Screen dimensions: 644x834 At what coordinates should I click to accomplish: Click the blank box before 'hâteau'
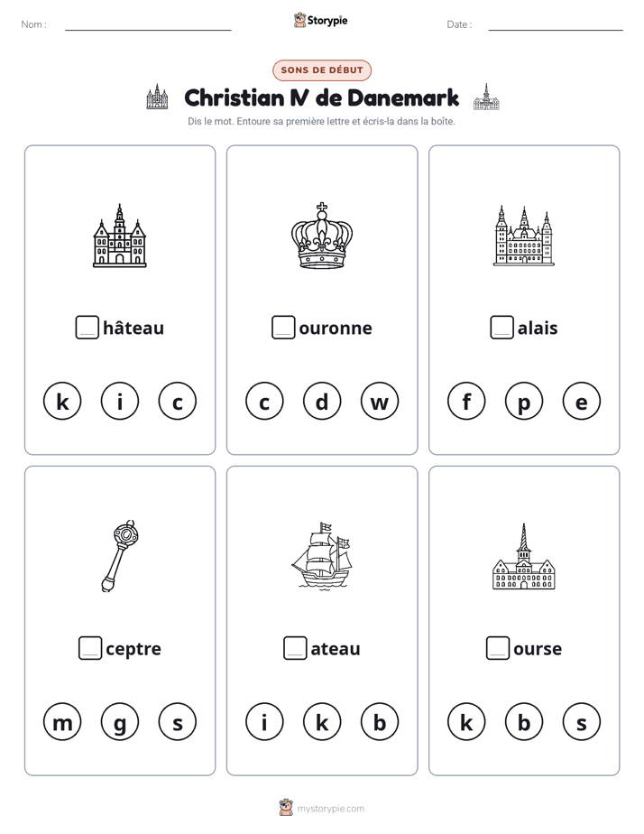(87, 327)
